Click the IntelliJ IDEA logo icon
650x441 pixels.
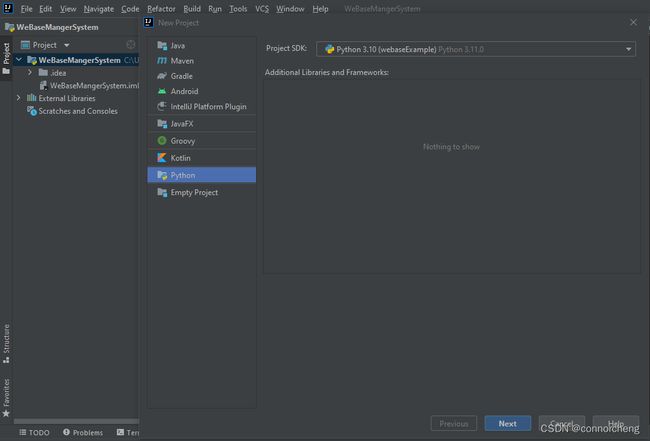pos(8,8)
